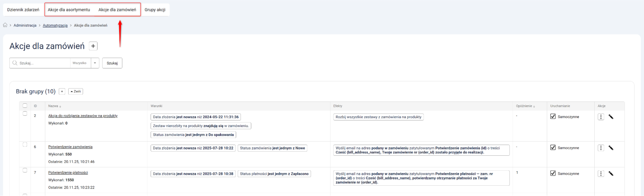Click the Szukaj search button
Image resolution: width=644 pixels, height=196 pixels.
click(112, 63)
